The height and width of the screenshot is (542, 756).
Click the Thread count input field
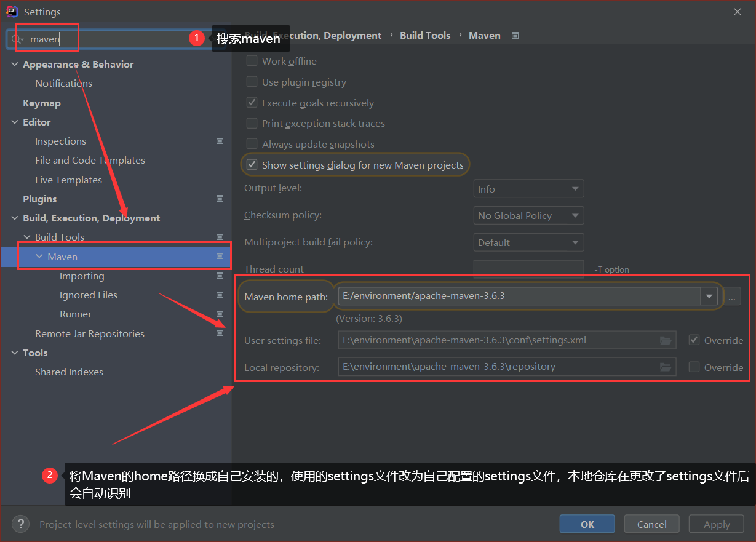[528, 269]
